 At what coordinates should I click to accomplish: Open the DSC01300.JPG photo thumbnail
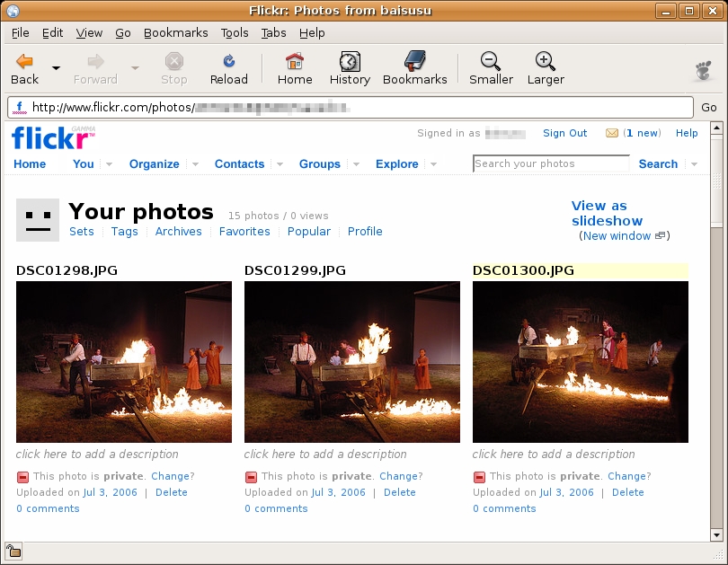(x=580, y=362)
